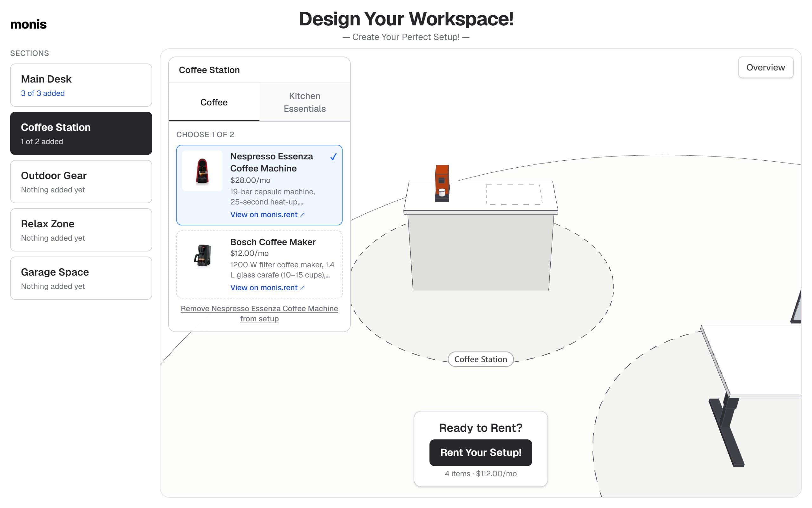
Task: Click the empty dashed slot on the counter
Action: (x=514, y=194)
